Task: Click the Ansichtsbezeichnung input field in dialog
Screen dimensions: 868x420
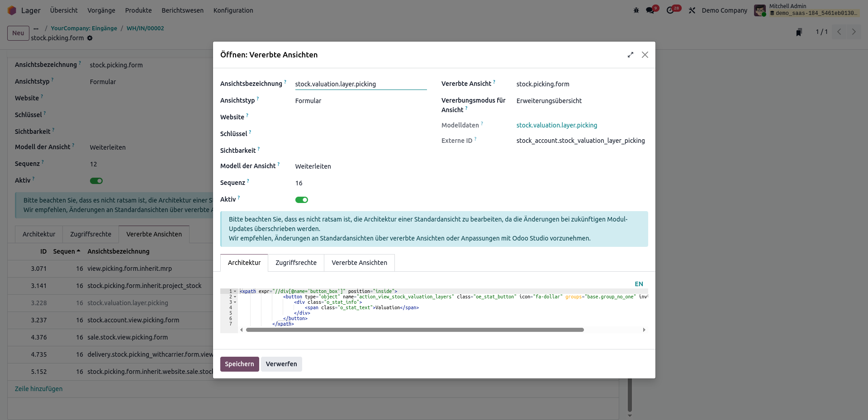Action: [360, 84]
